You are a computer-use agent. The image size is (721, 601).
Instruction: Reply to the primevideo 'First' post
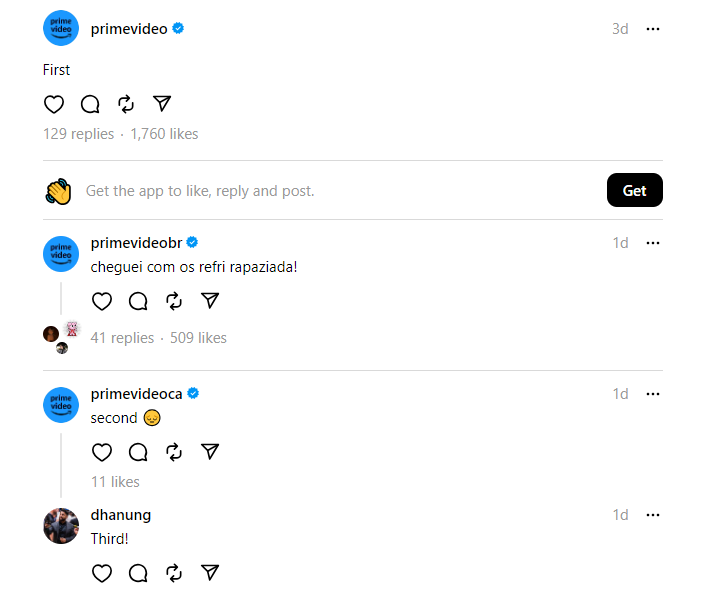[90, 104]
